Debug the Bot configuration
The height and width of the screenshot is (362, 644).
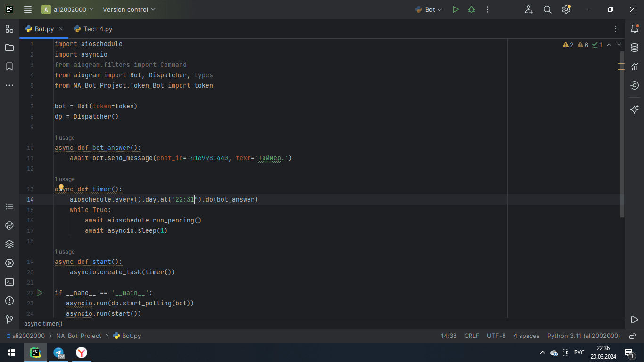point(471,9)
